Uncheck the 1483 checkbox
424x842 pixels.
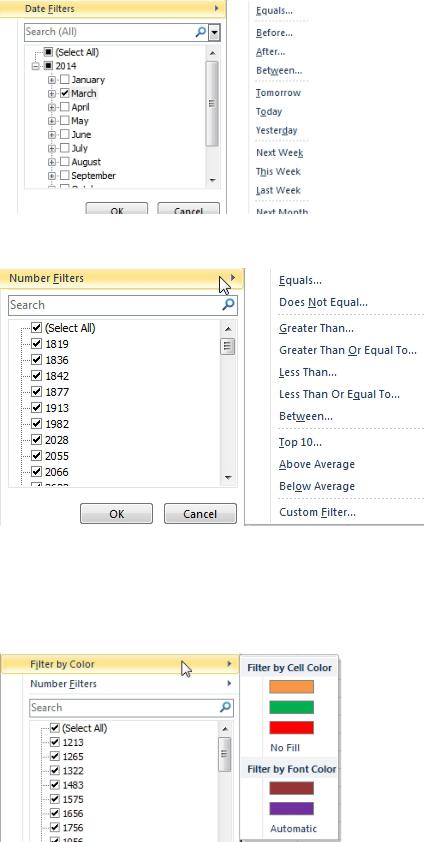(54, 785)
